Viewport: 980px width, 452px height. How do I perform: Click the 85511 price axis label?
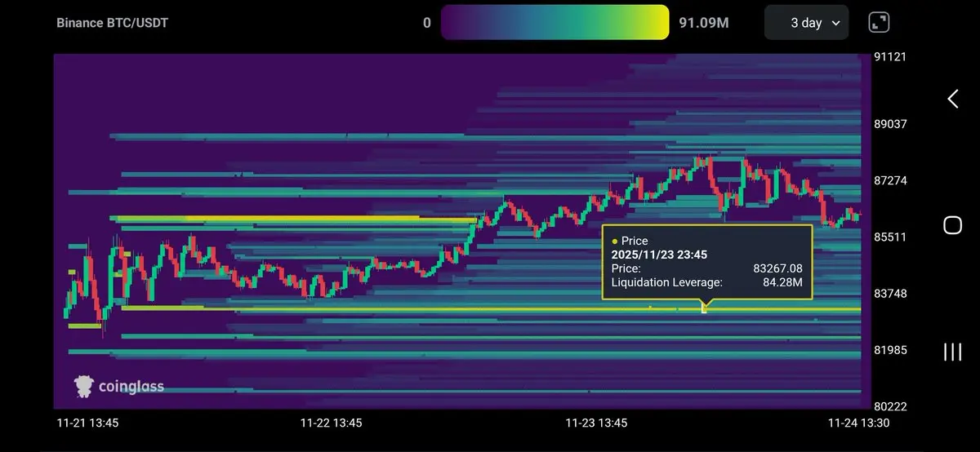point(889,237)
